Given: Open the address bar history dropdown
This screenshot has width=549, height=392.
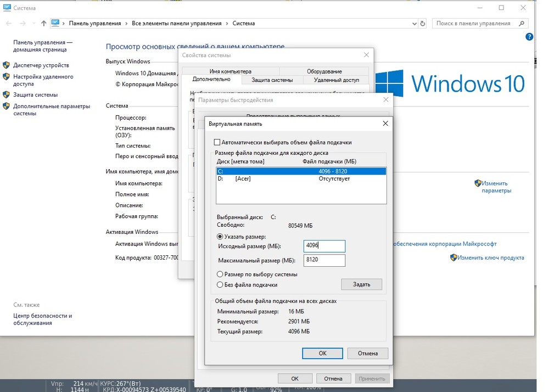Looking at the screenshot, I should coord(414,24).
